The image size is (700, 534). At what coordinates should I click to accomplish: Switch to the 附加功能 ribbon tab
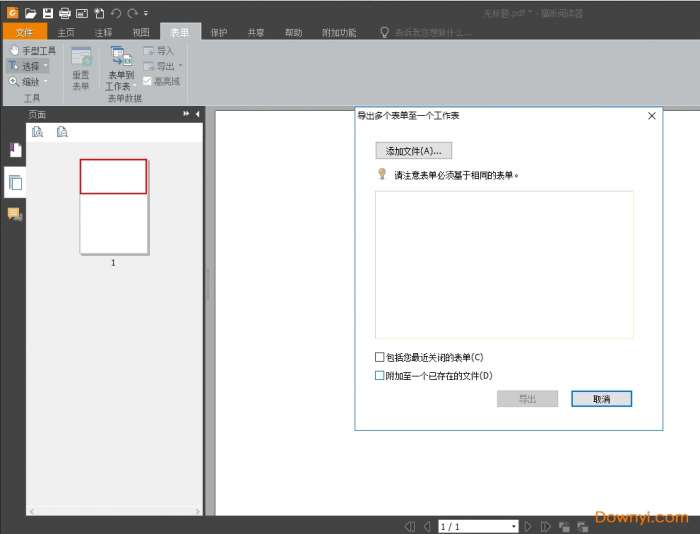point(339,32)
